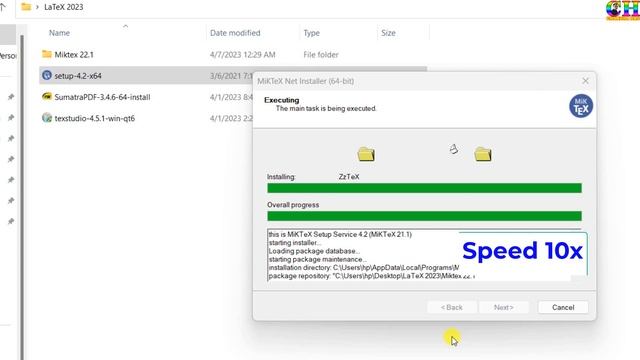Click the MiKTeX logo icon
The height and width of the screenshot is (360, 640).
point(581,106)
